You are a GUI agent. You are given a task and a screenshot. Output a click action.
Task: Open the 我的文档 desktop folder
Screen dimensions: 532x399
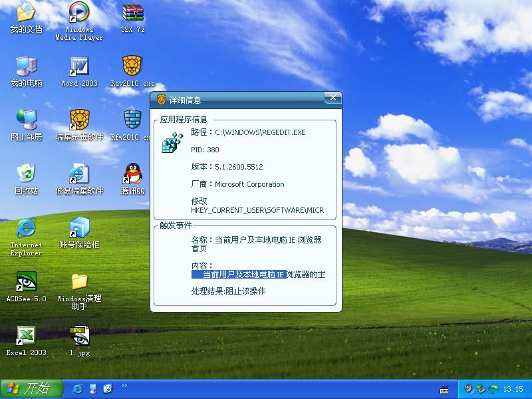coord(26,17)
